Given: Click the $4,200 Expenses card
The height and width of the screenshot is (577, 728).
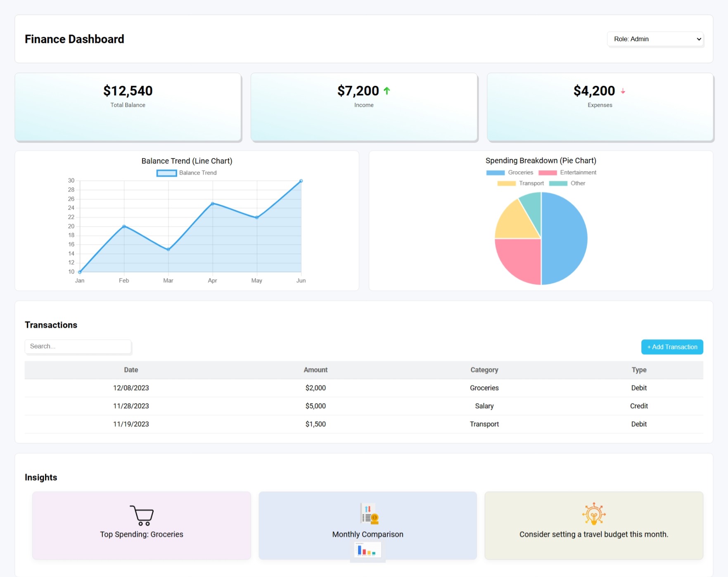Looking at the screenshot, I should (x=600, y=107).
